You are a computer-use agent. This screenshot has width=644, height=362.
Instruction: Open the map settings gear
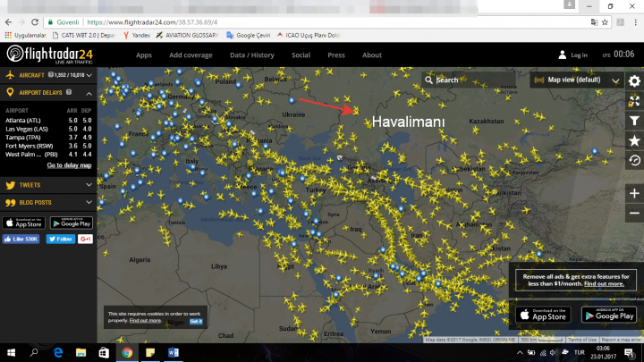pyautogui.click(x=634, y=80)
